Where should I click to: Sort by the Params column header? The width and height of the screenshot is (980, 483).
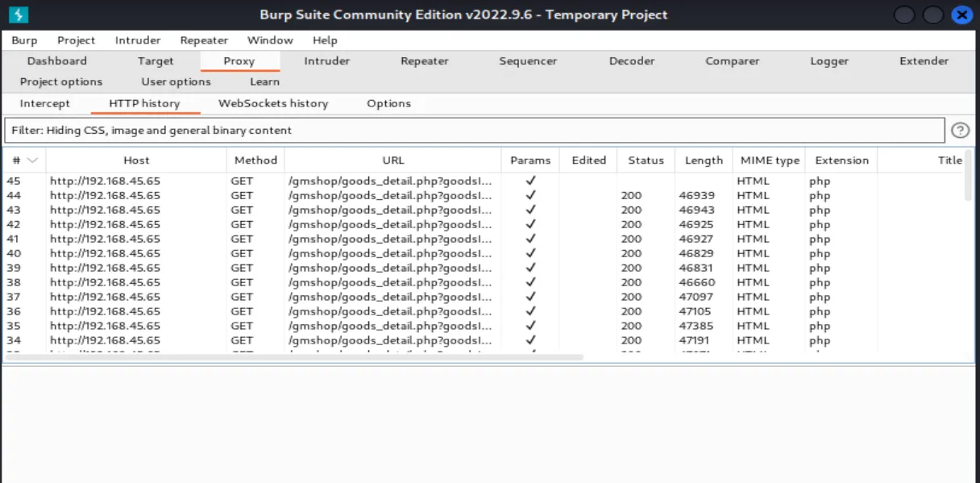pos(530,160)
